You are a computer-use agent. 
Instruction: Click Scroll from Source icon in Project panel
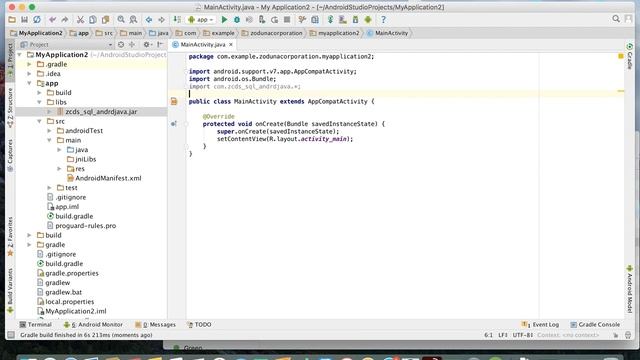[x=121, y=44]
